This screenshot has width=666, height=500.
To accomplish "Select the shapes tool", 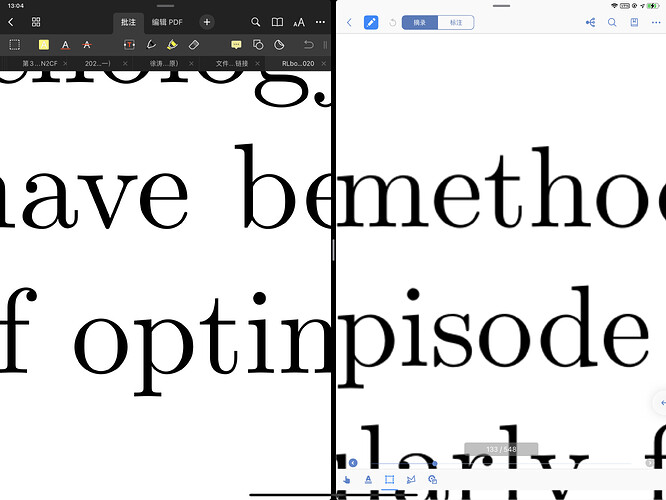I will (x=258, y=45).
